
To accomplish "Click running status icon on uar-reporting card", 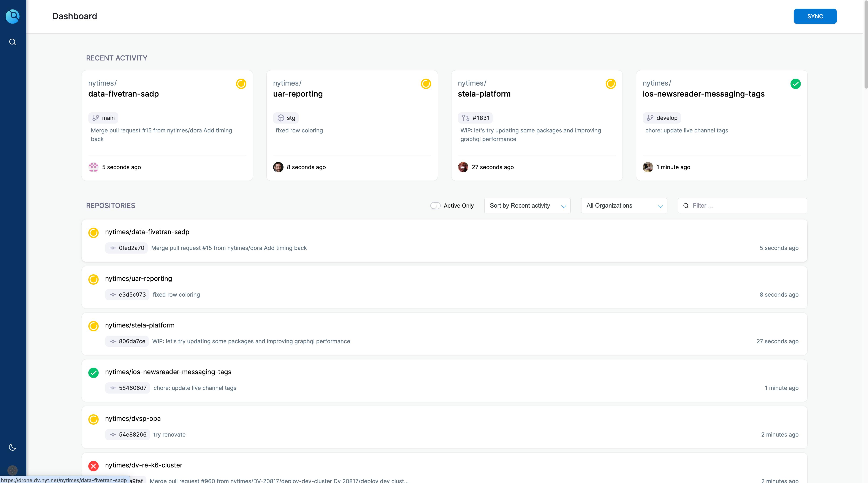I will click(x=426, y=84).
